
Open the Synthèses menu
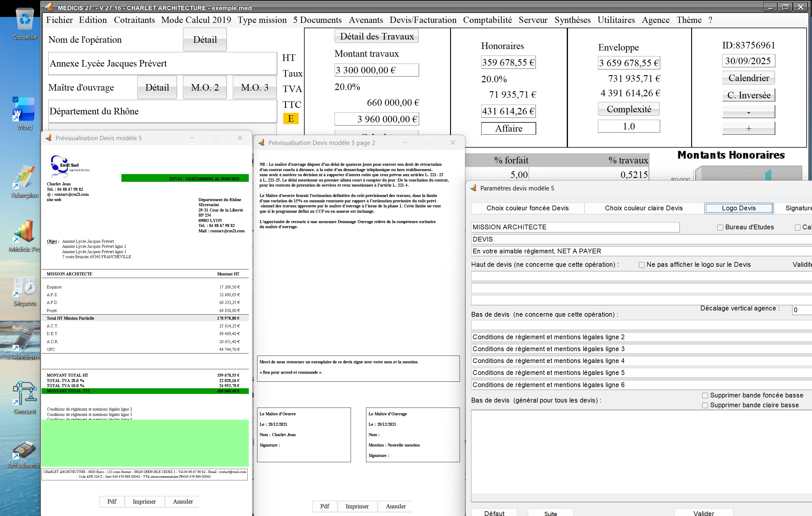coord(572,20)
